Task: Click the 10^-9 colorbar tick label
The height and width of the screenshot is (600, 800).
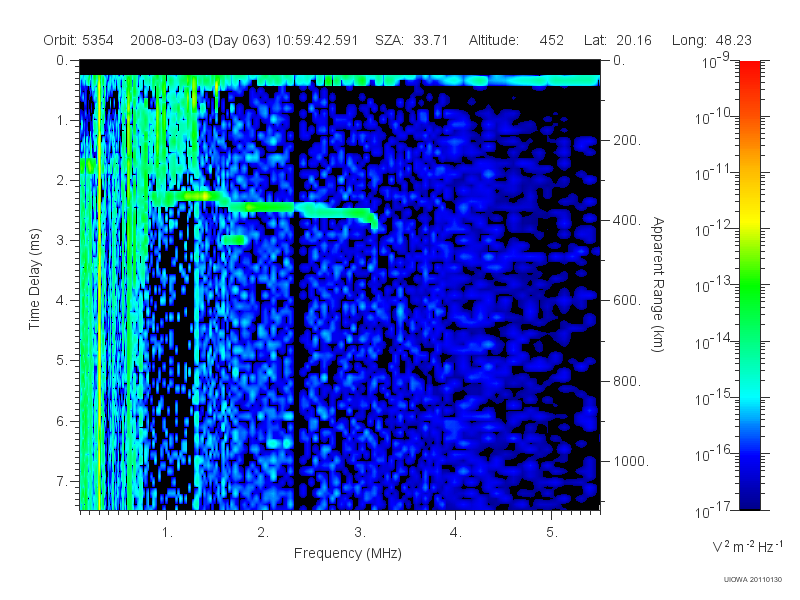Action: 716,61
